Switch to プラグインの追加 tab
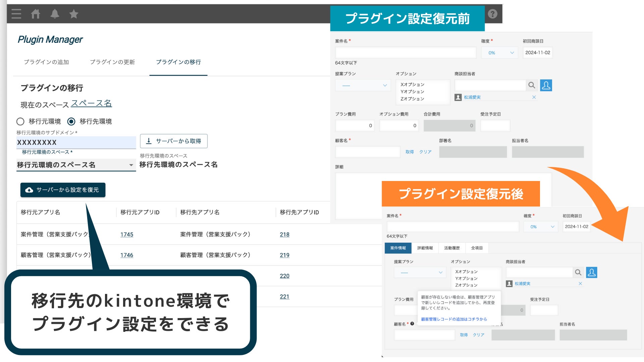This screenshot has width=644, height=362. coord(46,62)
